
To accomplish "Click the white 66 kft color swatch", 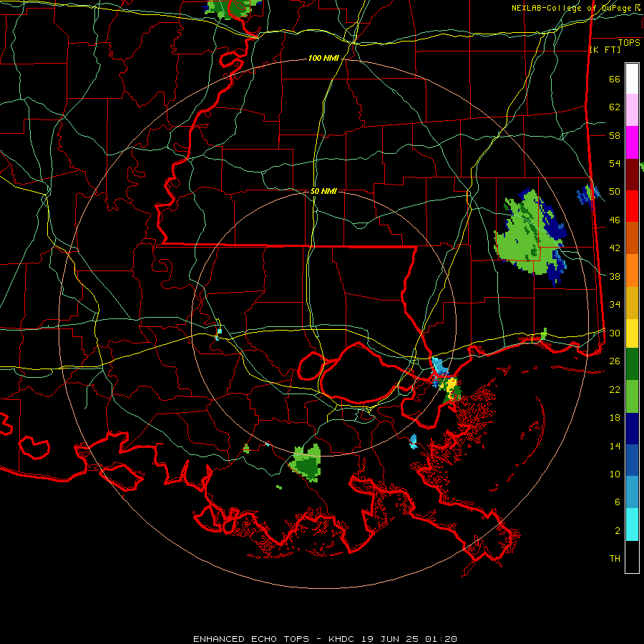I will click(x=632, y=79).
